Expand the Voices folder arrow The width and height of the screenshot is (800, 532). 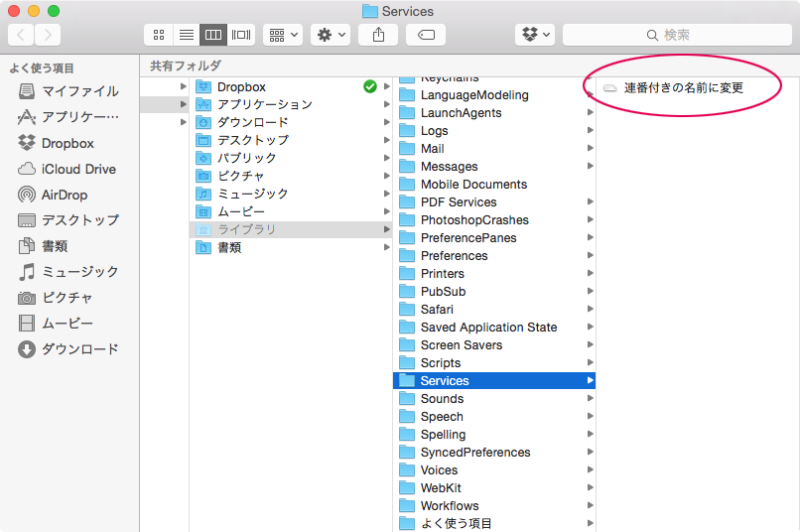[590, 469]
